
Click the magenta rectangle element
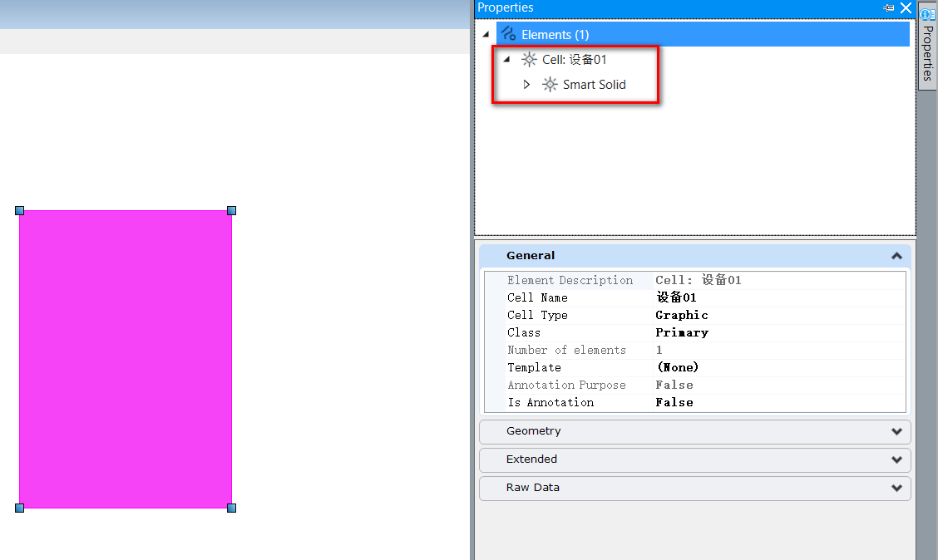(x=126, y=359)
